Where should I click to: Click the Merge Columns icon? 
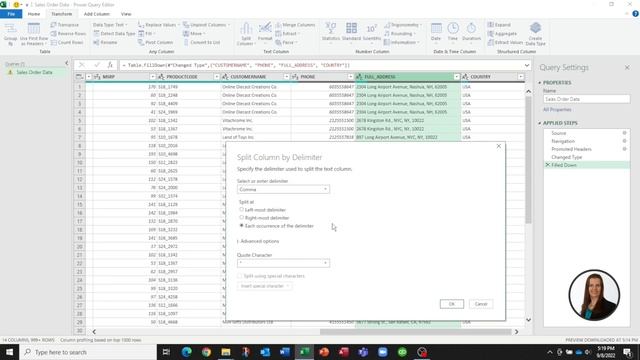278,25
